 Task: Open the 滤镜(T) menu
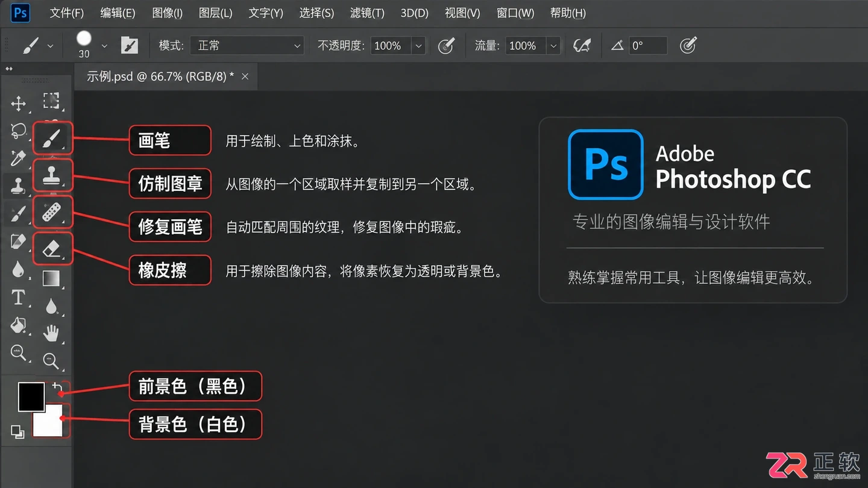pyautogui.click(x=367, y=13)
